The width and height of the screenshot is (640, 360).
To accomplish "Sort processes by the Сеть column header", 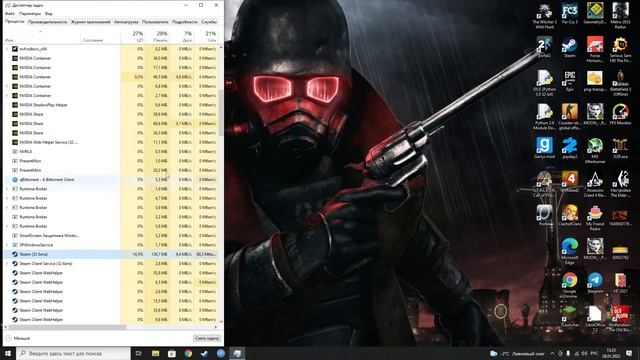I will click(206, 36).
